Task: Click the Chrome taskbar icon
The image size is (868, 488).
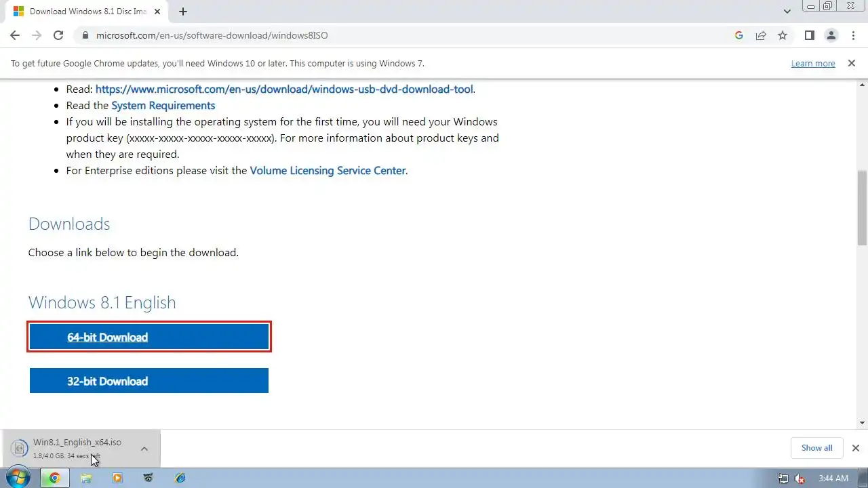Action: coord(54,478)
